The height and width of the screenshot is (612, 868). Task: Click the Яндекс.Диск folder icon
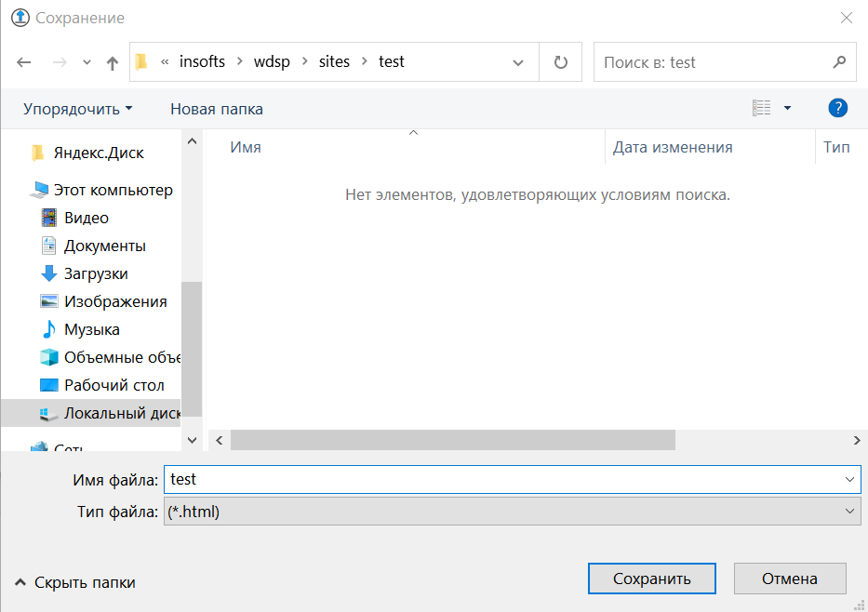[x=37, y=153]
